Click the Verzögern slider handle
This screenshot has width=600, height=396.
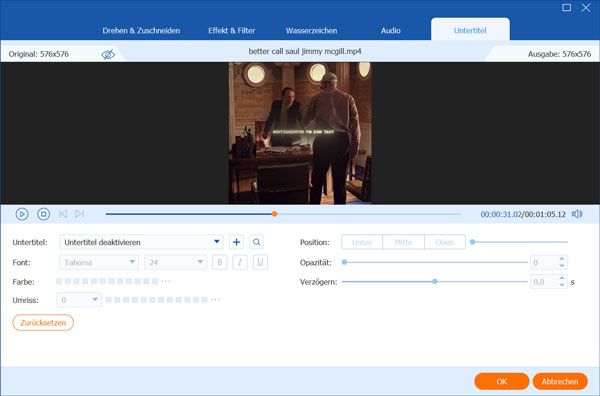click(x=435, y=282)
